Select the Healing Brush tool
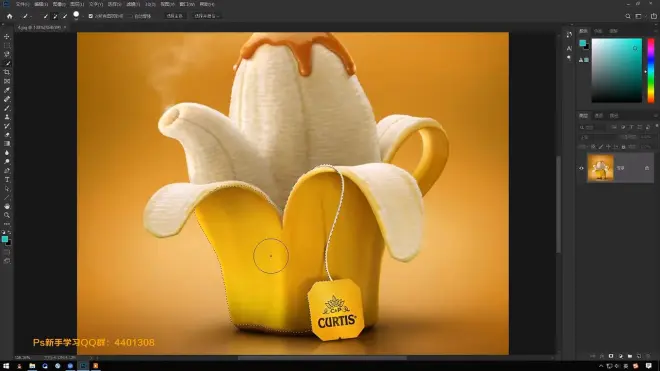The width and height of the screenshot is (660, 371). [x=7, y=99]
